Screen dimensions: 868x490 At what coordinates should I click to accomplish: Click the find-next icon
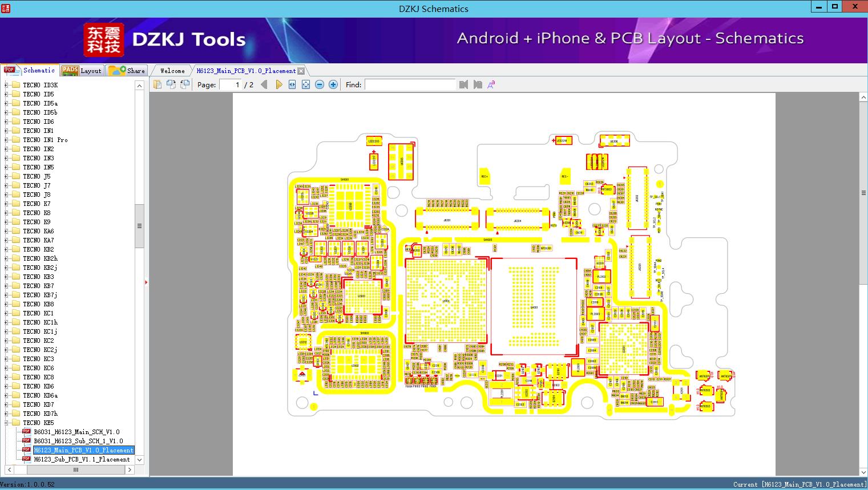click(477, 84)
